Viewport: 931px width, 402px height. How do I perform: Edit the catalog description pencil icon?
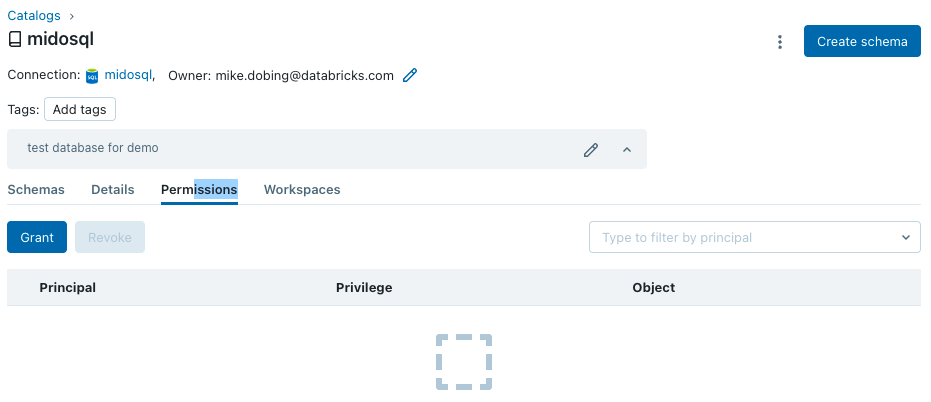(x=591, y=150)
